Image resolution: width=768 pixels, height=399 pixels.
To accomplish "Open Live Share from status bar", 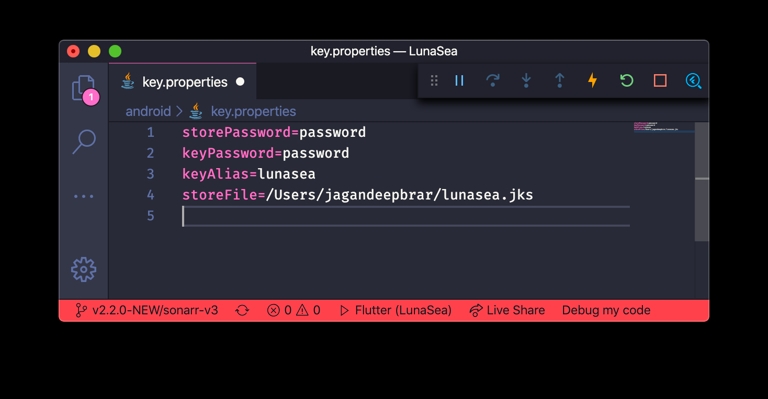I will coord(507,310).
